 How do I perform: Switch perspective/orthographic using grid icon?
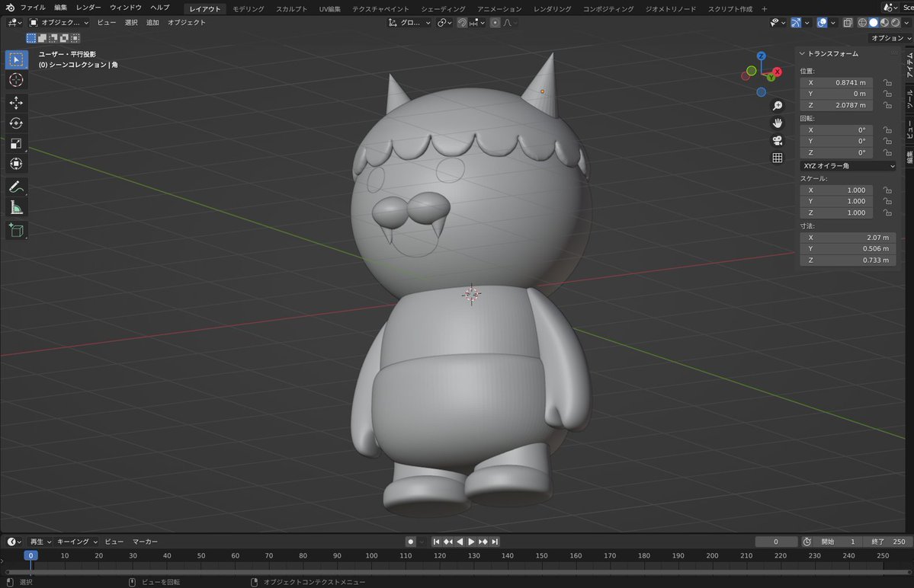(777, 158)
